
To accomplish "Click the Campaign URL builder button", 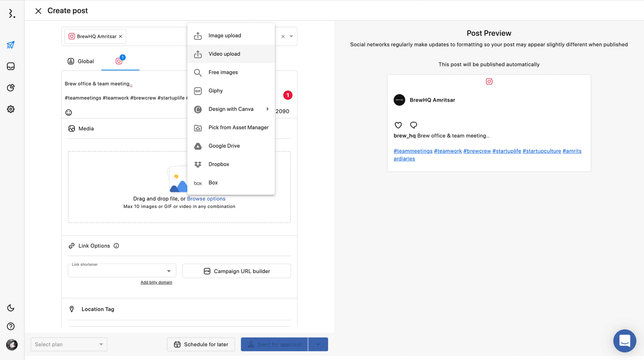I will point(237,271).
